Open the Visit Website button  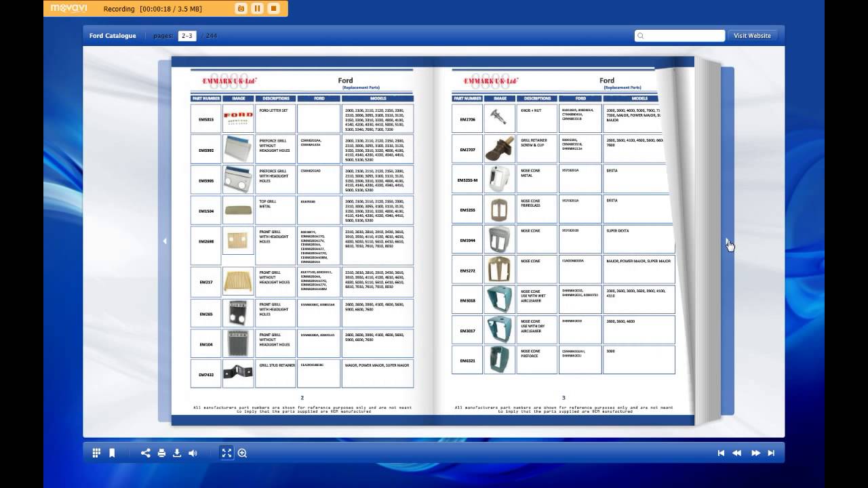753,36
